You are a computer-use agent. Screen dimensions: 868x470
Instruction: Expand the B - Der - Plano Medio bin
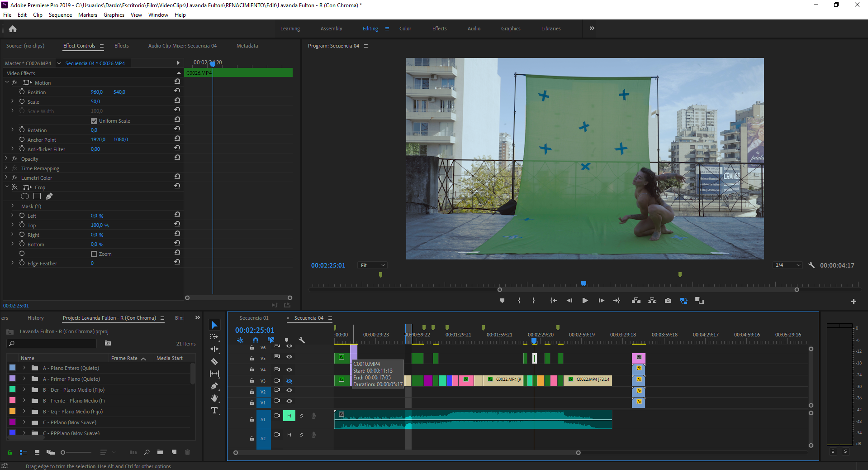click(24, 390)
